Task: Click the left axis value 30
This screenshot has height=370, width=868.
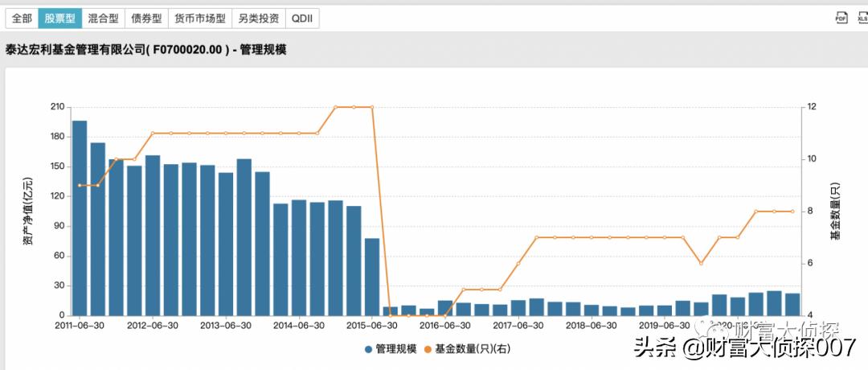Action: tap(60, 286)
